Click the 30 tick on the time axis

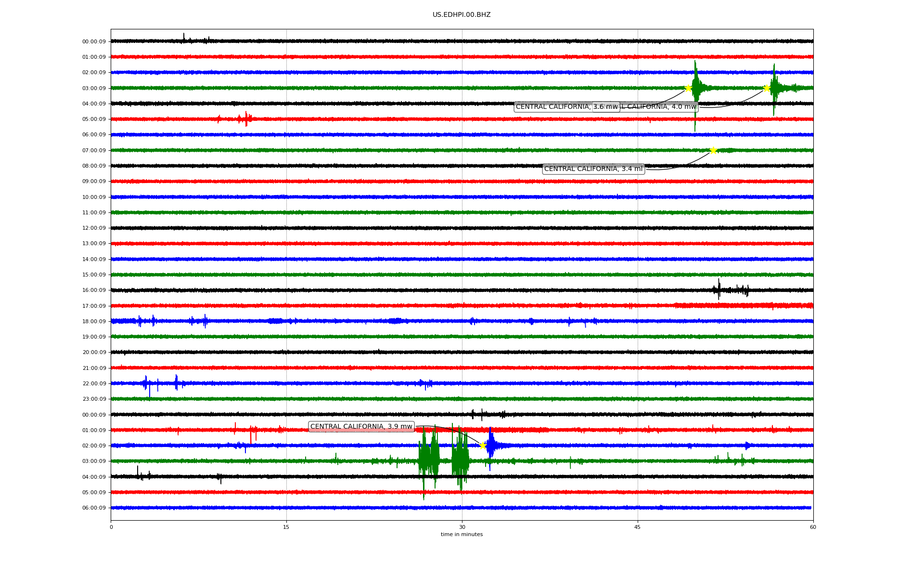click(462, 527)
